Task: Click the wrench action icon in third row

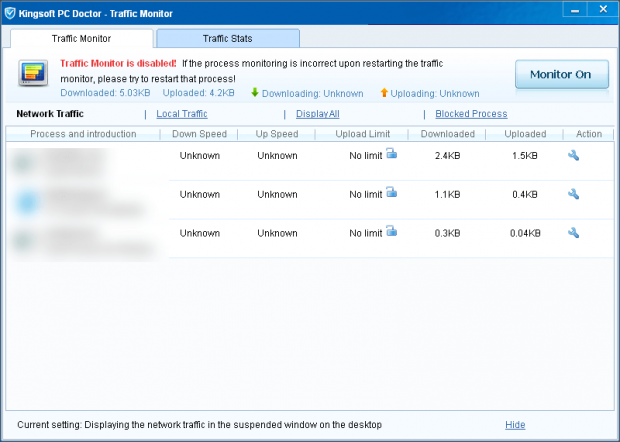Action: 573,233
